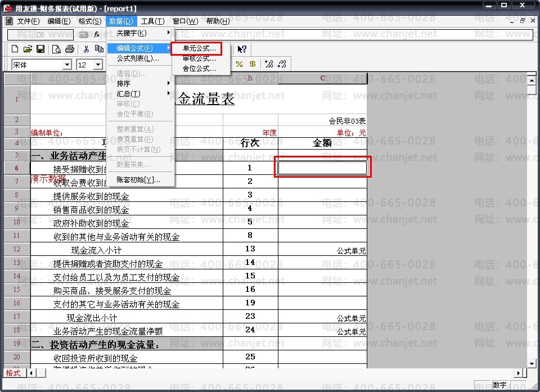Open the 帮助(H) menu
Screen dimensions: 540x392
coord(218,21)
